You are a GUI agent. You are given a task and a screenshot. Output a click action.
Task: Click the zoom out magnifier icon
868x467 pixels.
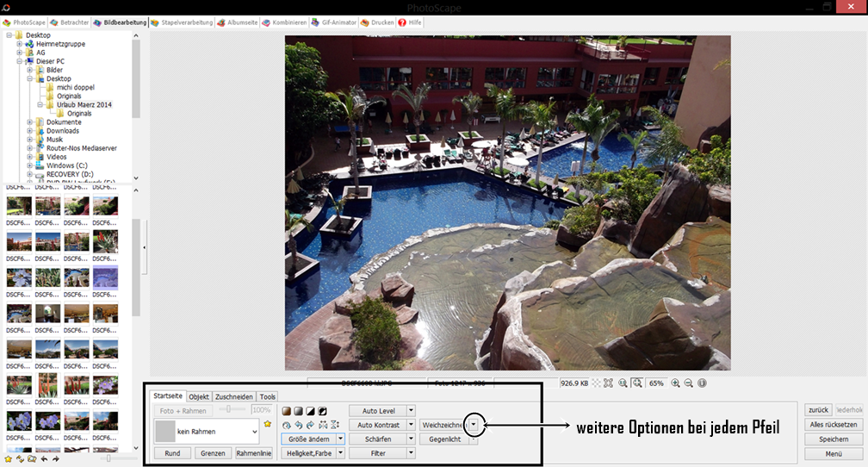pyautogui.click(x=689, y=383)
